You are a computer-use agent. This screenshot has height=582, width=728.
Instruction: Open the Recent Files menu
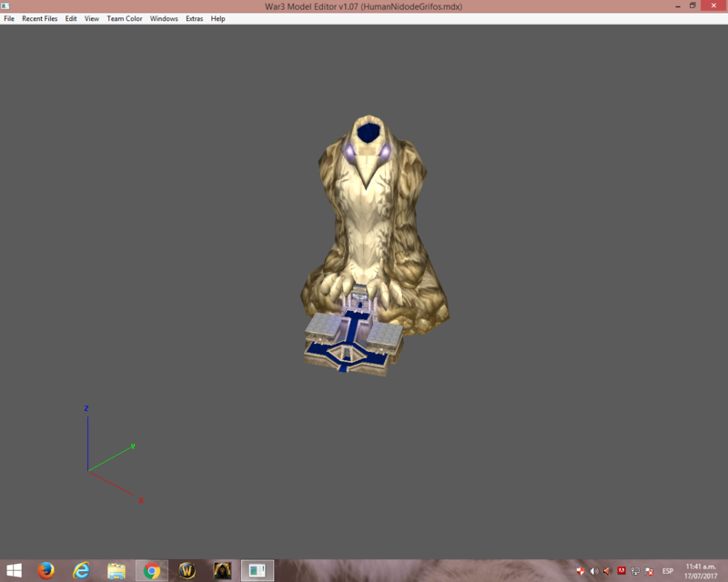(x=40, y=18)
